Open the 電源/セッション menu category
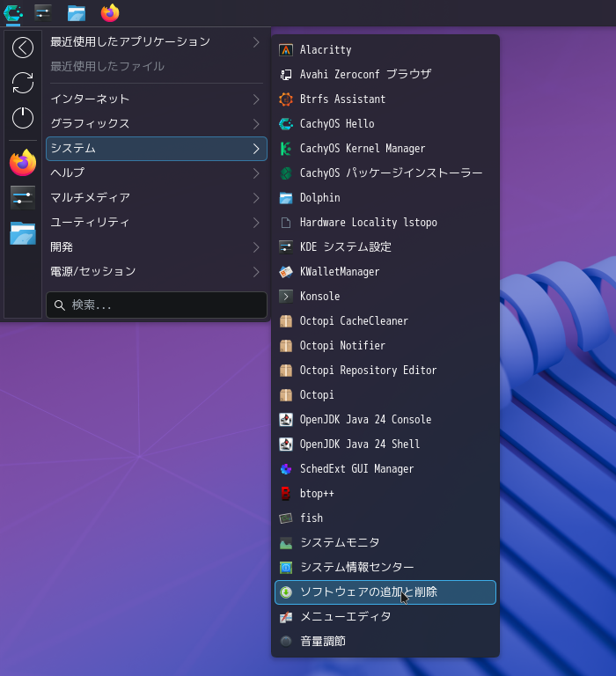616x676 pixels. pyautogui.click(x=157, y=272)
